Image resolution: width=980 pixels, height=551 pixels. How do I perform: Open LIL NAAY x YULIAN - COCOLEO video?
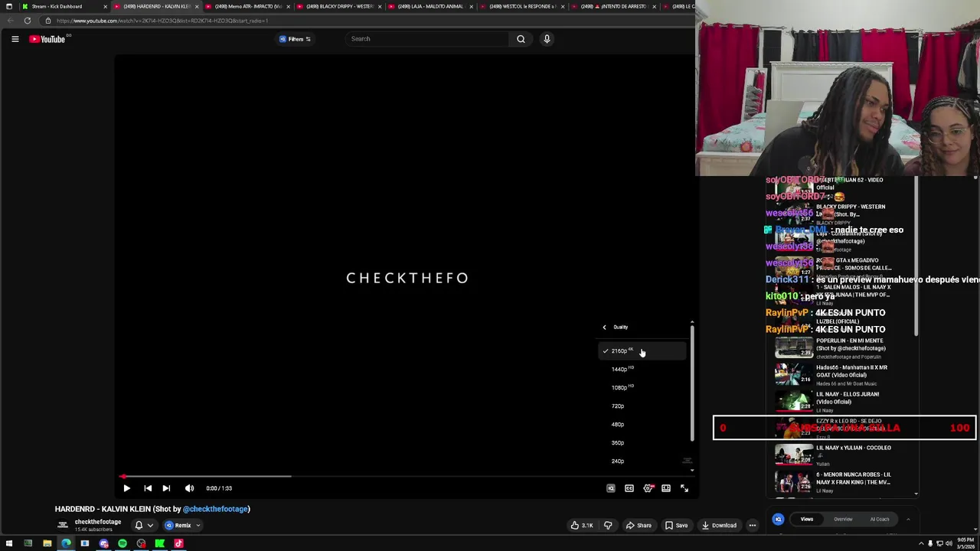point(842,455)
